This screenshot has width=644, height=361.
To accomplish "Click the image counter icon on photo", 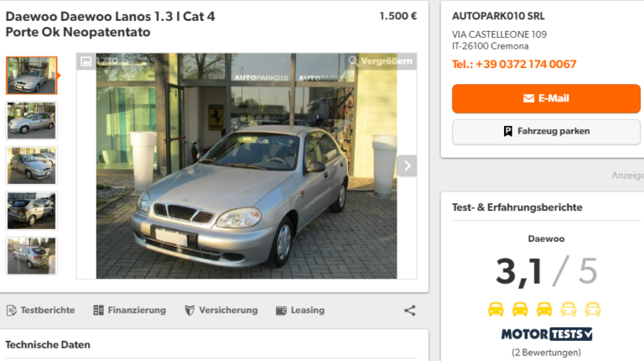I will [x=86, y=61].
